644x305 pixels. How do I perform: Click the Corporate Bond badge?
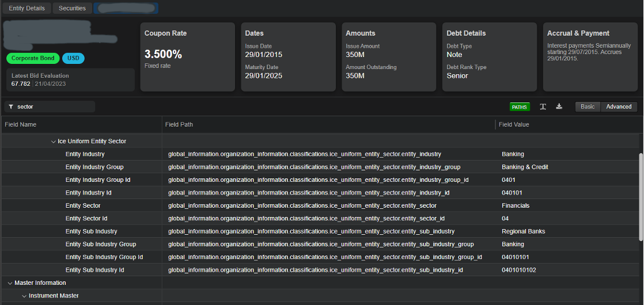click(33, 58)
